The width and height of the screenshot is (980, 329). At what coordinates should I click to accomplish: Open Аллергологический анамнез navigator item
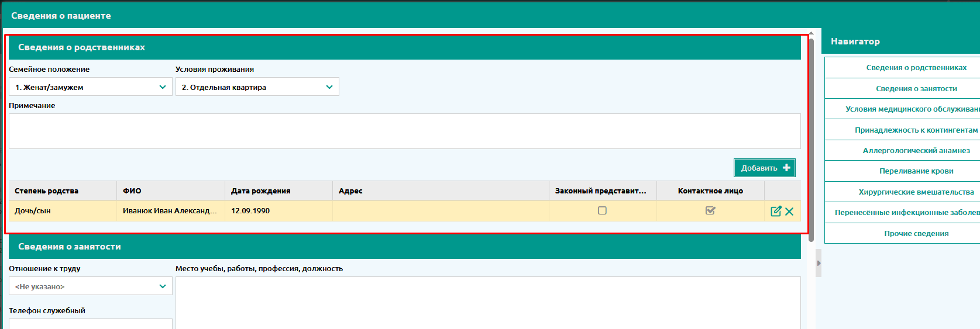click(916, 151)
